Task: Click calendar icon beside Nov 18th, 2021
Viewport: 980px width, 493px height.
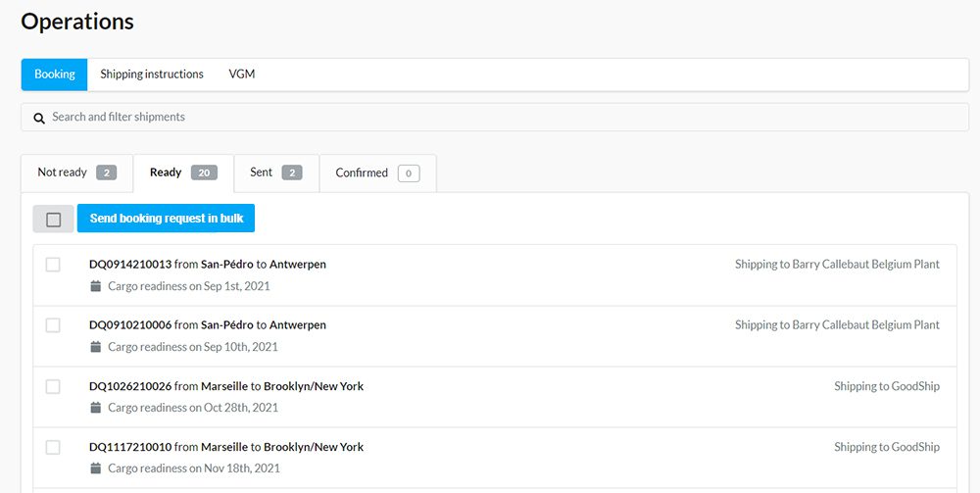Action: 96,468
